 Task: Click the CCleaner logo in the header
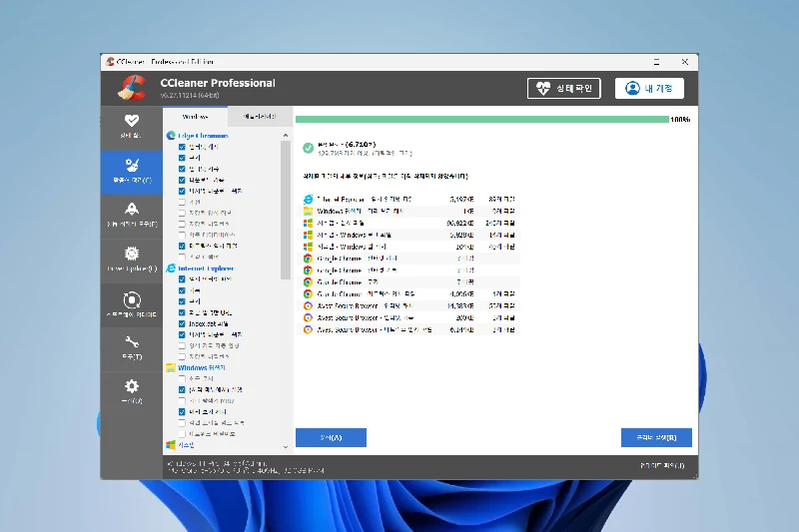[x=132, y=88]
